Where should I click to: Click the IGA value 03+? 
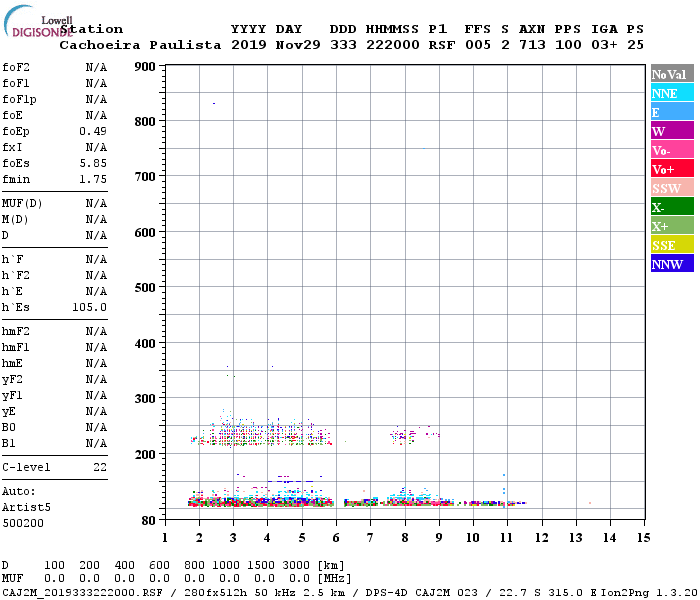(x=604, y=45)
